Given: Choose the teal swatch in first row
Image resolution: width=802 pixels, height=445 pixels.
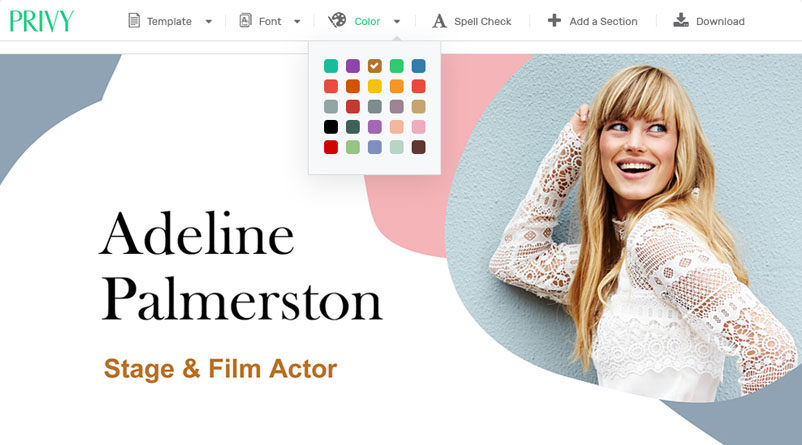Looking at the screenshot, I should pyautogui.click(x=331, y=66).
